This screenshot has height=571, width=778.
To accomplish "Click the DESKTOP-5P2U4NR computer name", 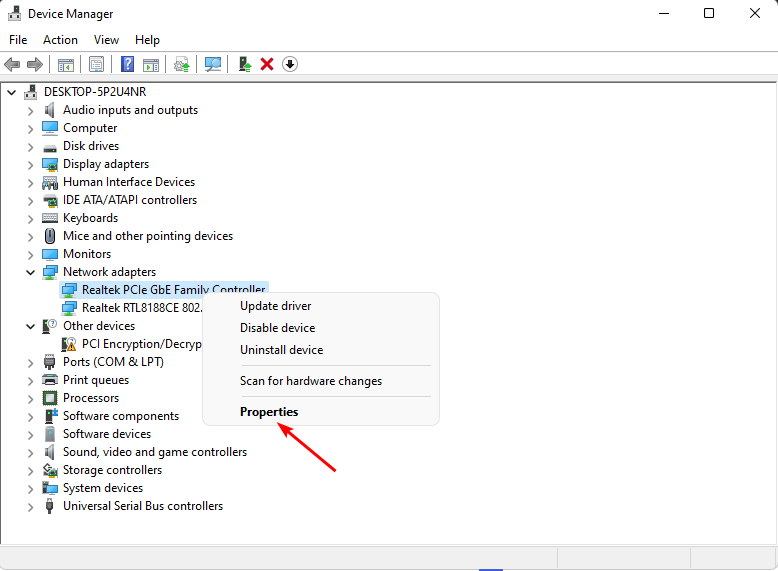I will pos(95,92).
